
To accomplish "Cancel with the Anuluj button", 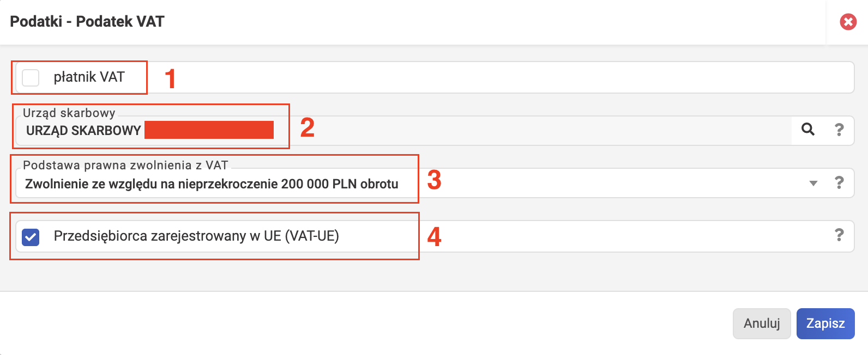I will (x=762, y=324).
